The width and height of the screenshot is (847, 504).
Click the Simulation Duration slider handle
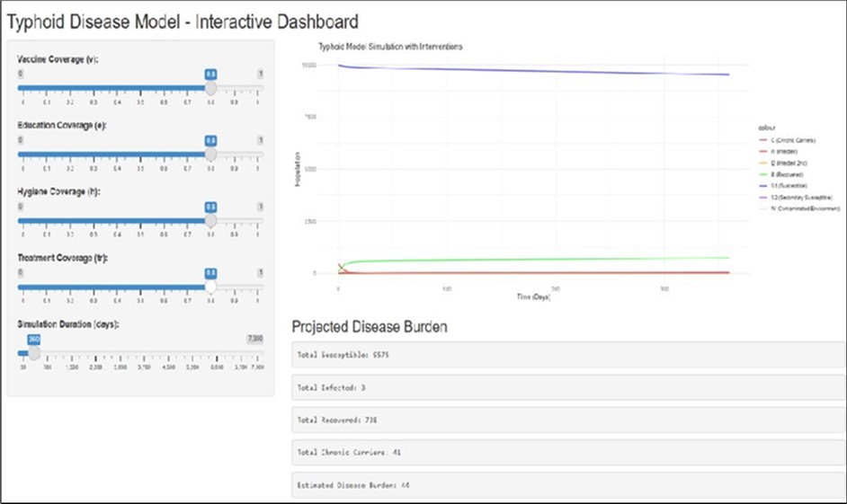[34, 353]
